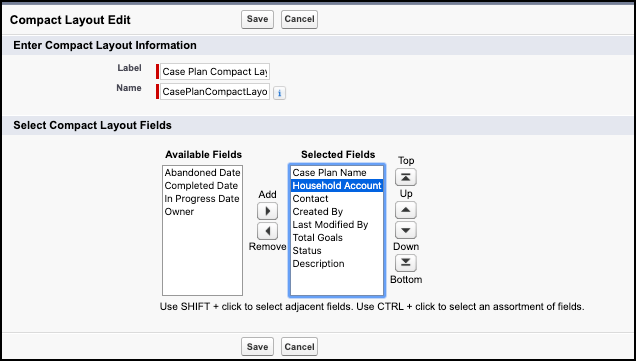Focus the Label input field
The image size is (636, 361).
(x=215, y=71)
